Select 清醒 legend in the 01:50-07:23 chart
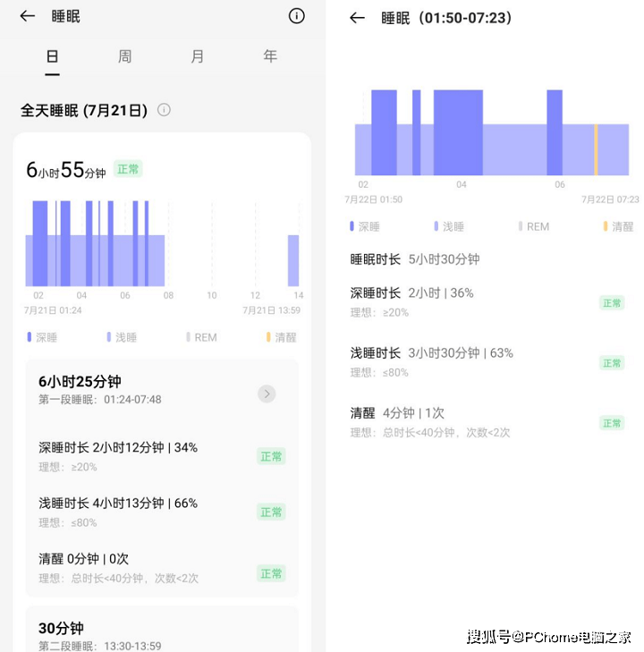Viewport: 644px width, 652px height. coord(618,226)
